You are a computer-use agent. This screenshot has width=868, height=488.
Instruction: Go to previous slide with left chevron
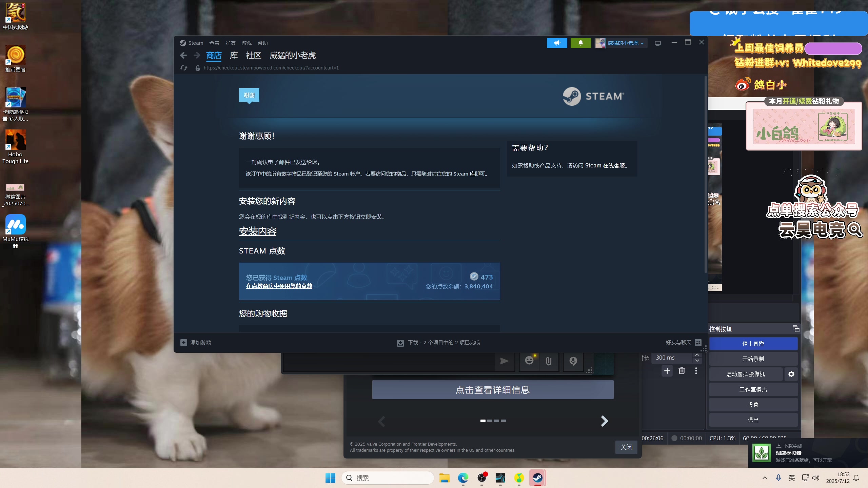coord(381,422)
